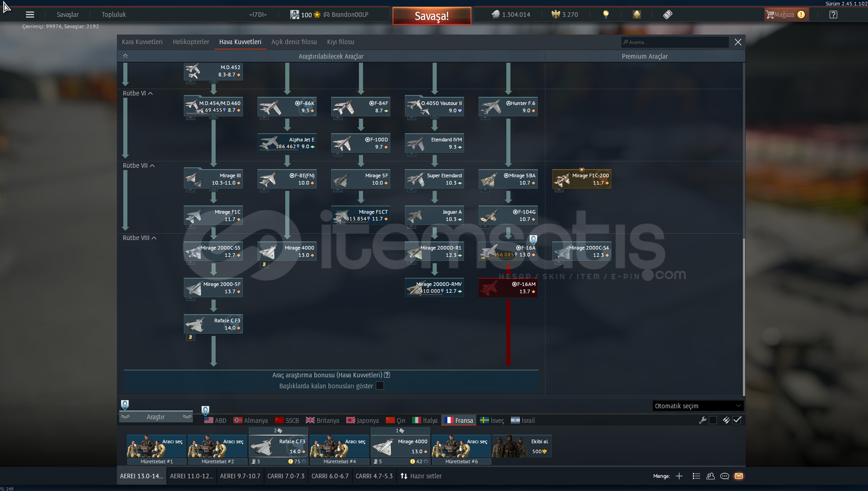Click the player avatar icon beside level 100

(295, 15)
